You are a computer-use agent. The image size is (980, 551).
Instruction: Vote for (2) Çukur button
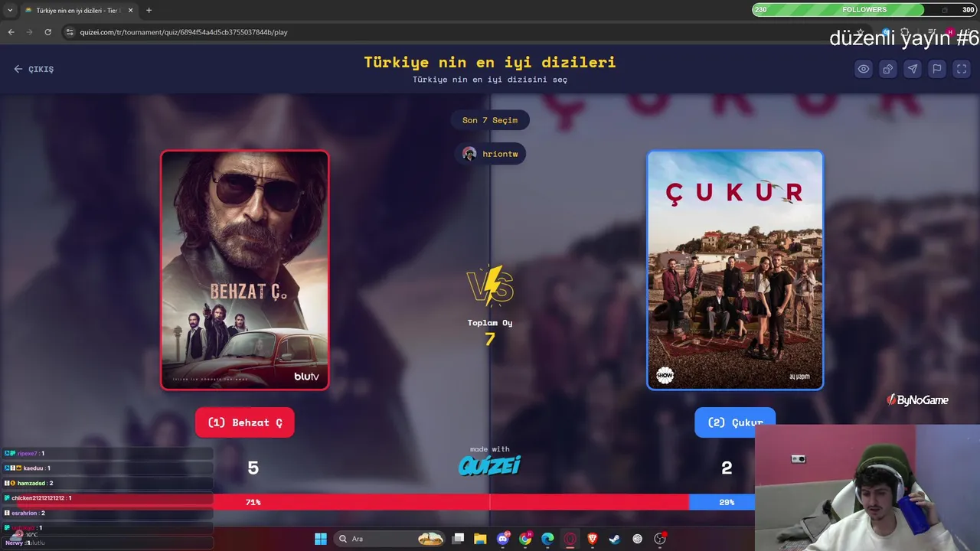coord(735,422)
